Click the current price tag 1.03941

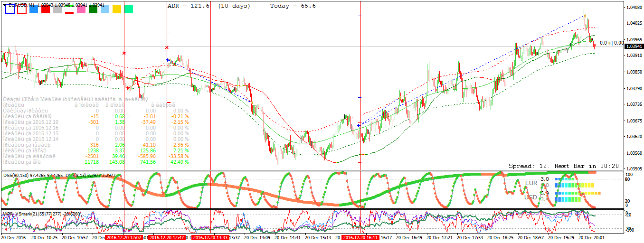point(634,47)
